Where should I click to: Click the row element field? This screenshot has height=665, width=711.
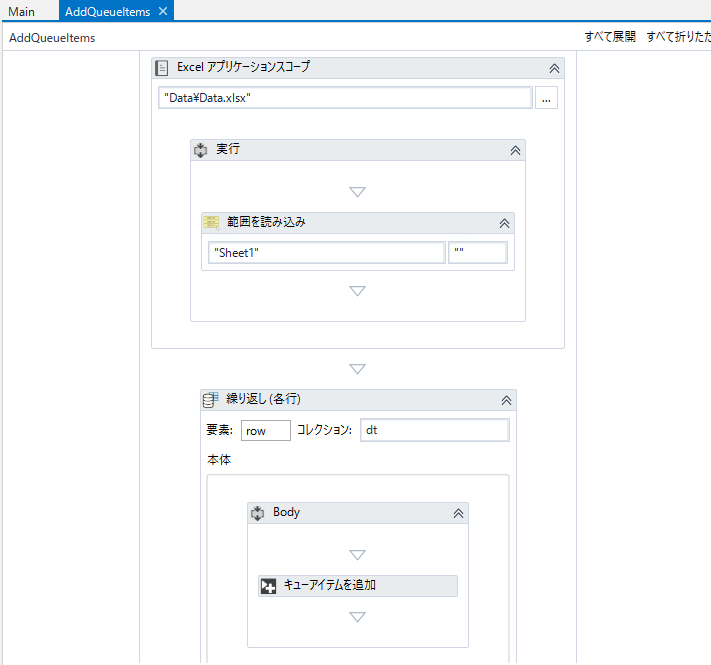[x=266, y=430]
